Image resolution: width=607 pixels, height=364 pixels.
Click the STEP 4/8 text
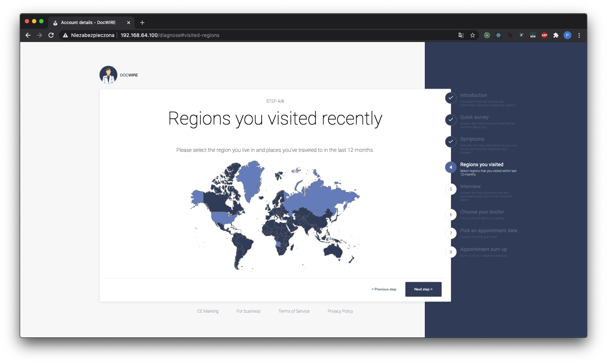click(275, 101)
